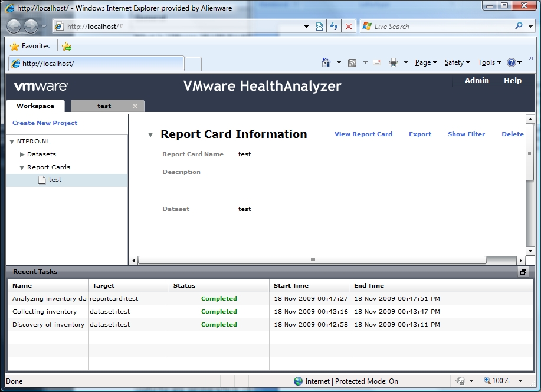Click the vmware logo
The image size is (541, 392).
tap(41, 86)
